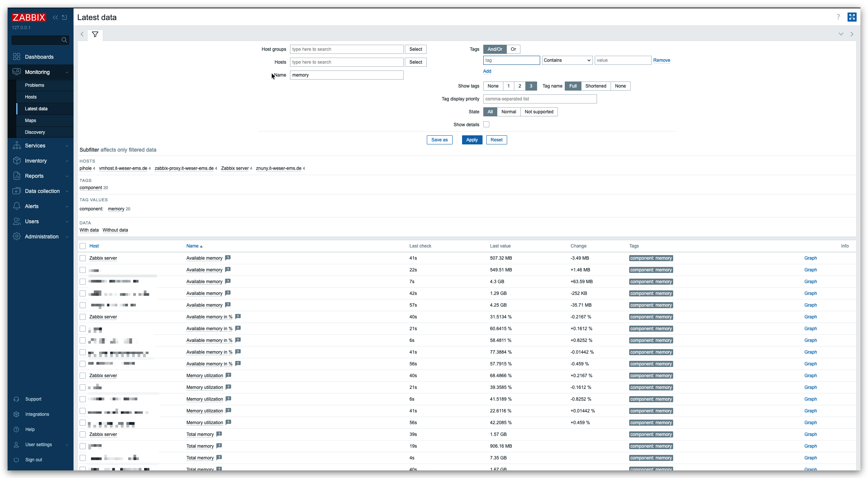Check the Zabbix server Total memory row
The image size is (868, 478).
pyautogui.click(x=83, y=434)
